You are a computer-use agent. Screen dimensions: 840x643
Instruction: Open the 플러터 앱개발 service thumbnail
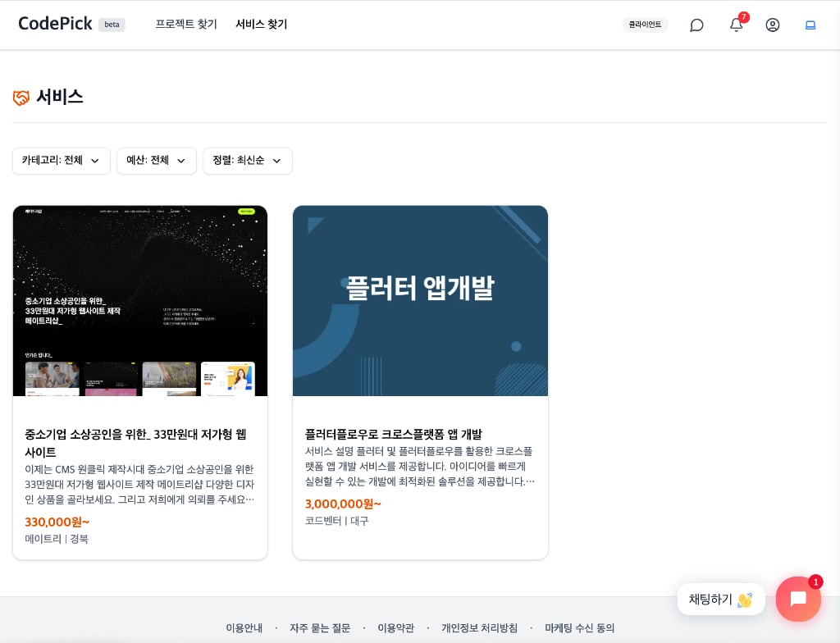[420, 301]
